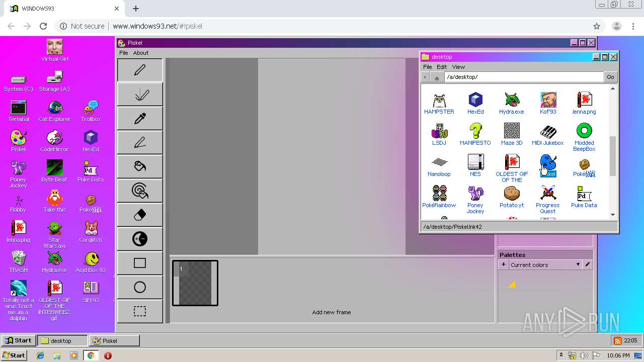Open the Nanoloop icon
644x362 pixels.
pos(439,166)
